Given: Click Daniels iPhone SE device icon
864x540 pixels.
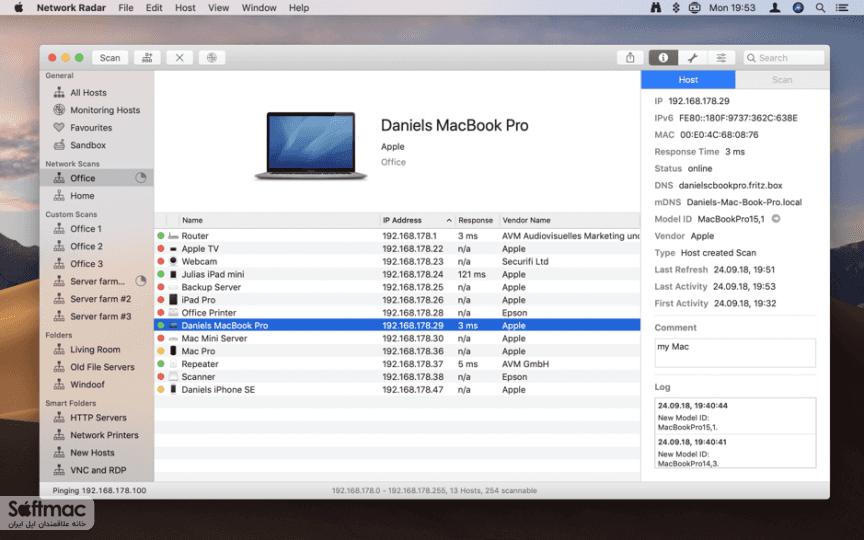Looking at the screenshot, I should [173, 390].
